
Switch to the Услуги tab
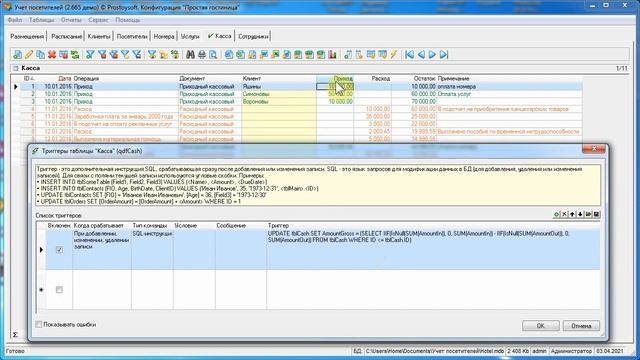pyautogui.click(x=190, y=36)
